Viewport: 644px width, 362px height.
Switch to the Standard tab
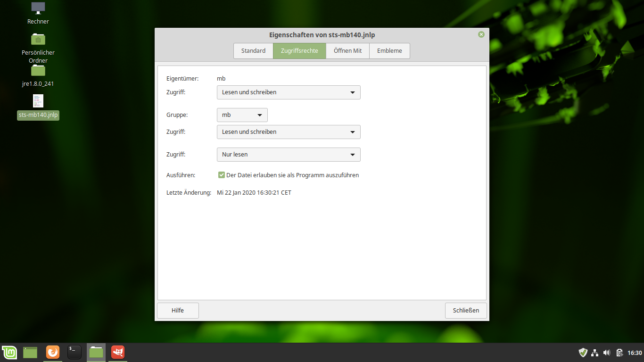tap(253, 51)
